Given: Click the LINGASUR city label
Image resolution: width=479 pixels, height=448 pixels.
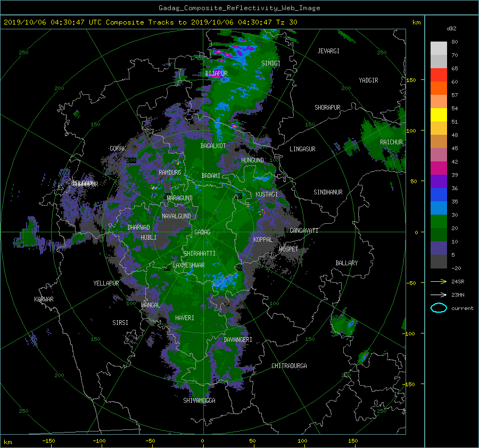Looking at the screenshot, I should point(302,149).
